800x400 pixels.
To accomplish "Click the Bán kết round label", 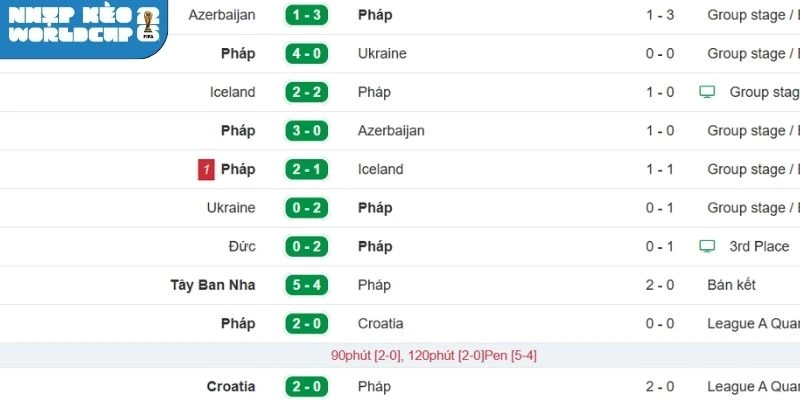I will [x=731, y=285].
